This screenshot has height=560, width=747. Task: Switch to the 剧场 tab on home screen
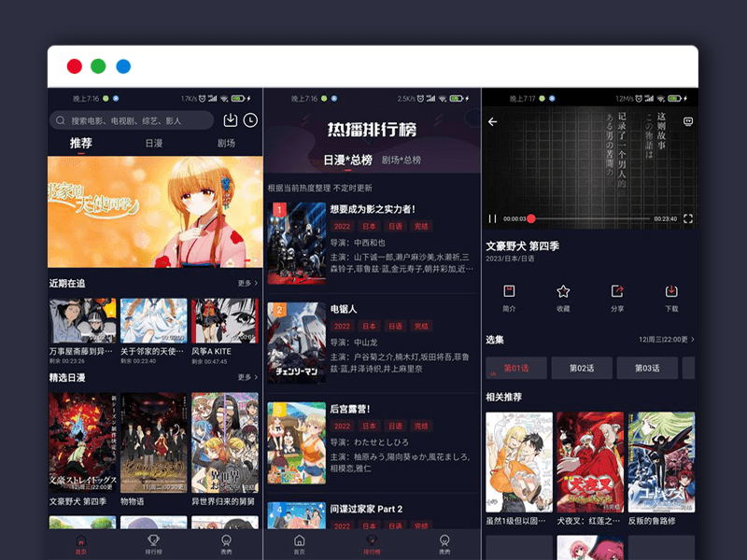tap(226, 144)
